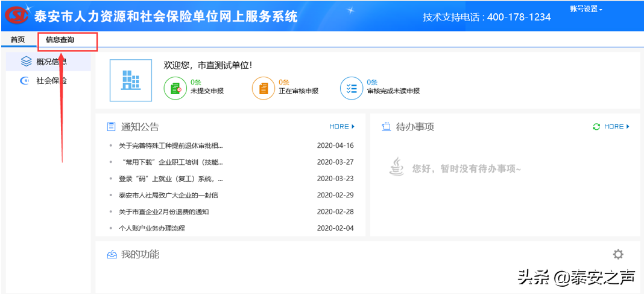Click the date 2020-02-04
Screen dimensions: 644x294
click(335, 228)
